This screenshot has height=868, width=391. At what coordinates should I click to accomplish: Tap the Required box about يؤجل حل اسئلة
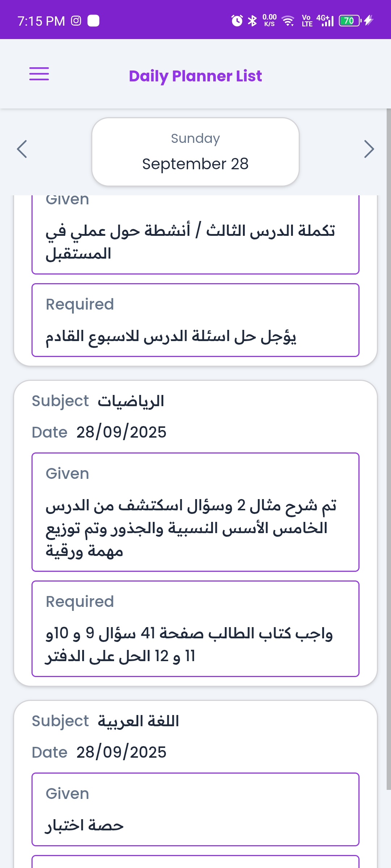(x=195, y=320)
